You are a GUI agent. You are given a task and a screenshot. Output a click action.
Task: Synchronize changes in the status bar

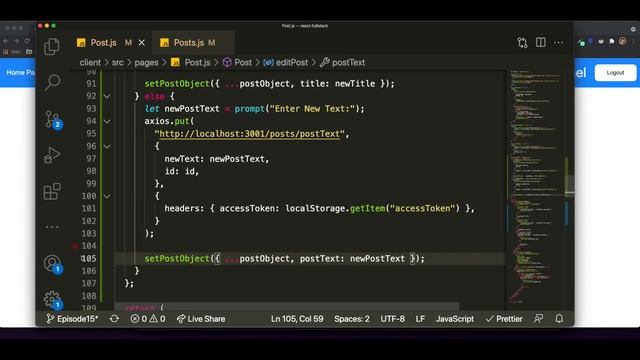click(x=114, y=319)
